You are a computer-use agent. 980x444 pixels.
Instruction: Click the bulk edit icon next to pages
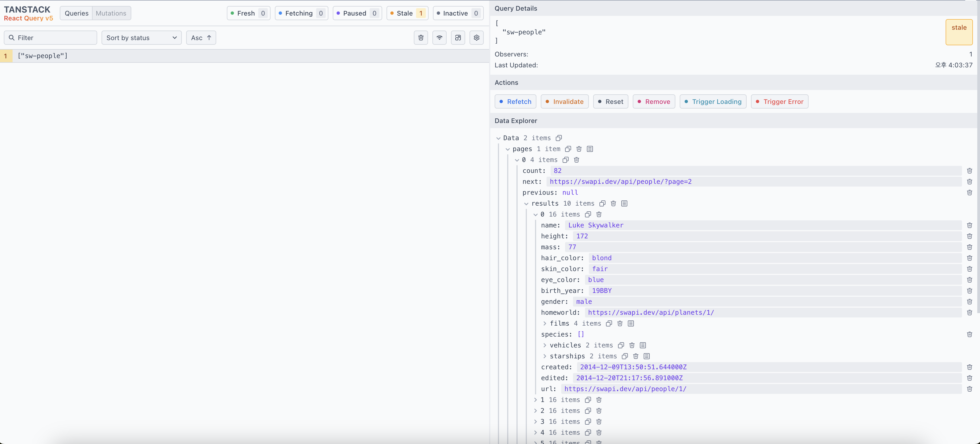click(x=590, y=149)
